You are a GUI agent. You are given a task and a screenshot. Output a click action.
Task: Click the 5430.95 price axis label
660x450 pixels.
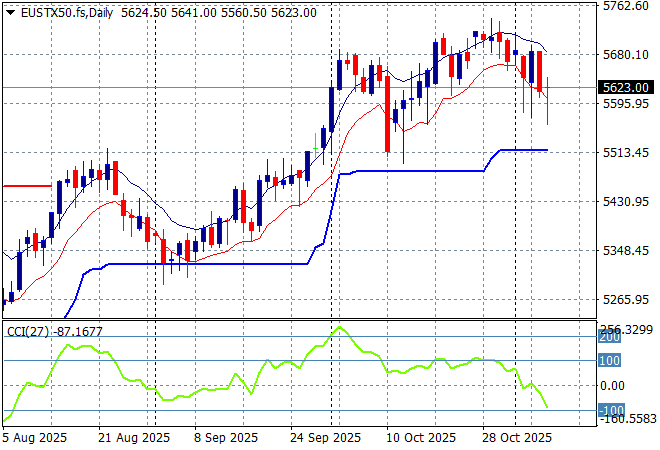626,202
